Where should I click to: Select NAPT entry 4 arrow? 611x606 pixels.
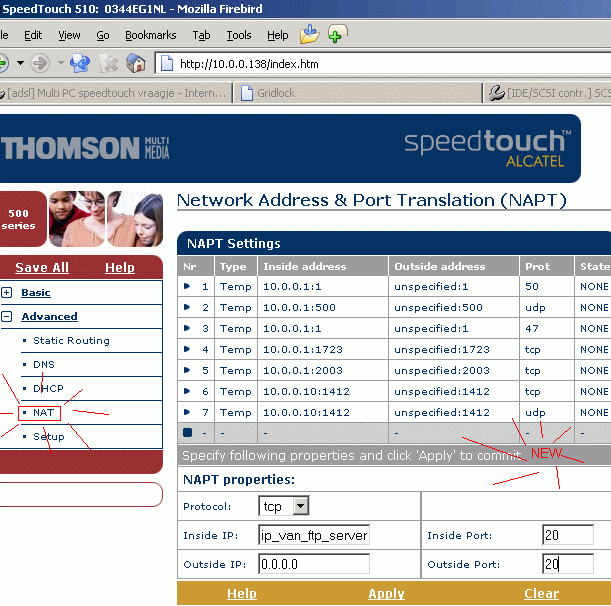click(187, 349)
